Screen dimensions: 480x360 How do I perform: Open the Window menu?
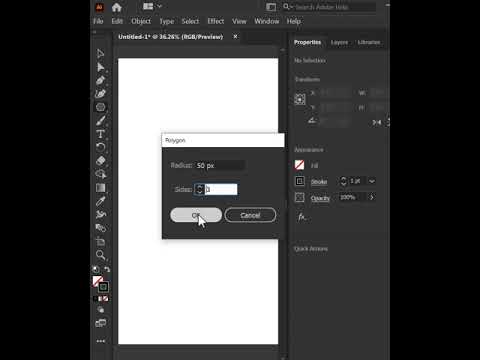click(267, 21)
